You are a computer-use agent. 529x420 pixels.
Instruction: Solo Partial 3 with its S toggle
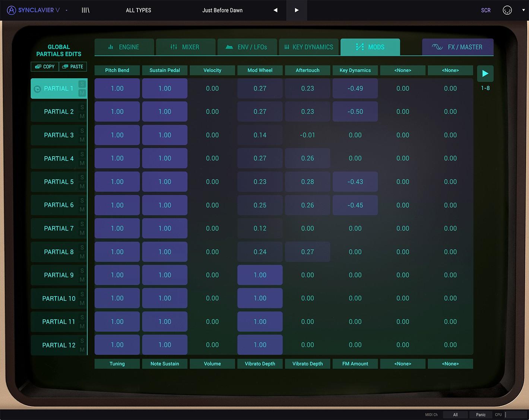tap(82, 131)
